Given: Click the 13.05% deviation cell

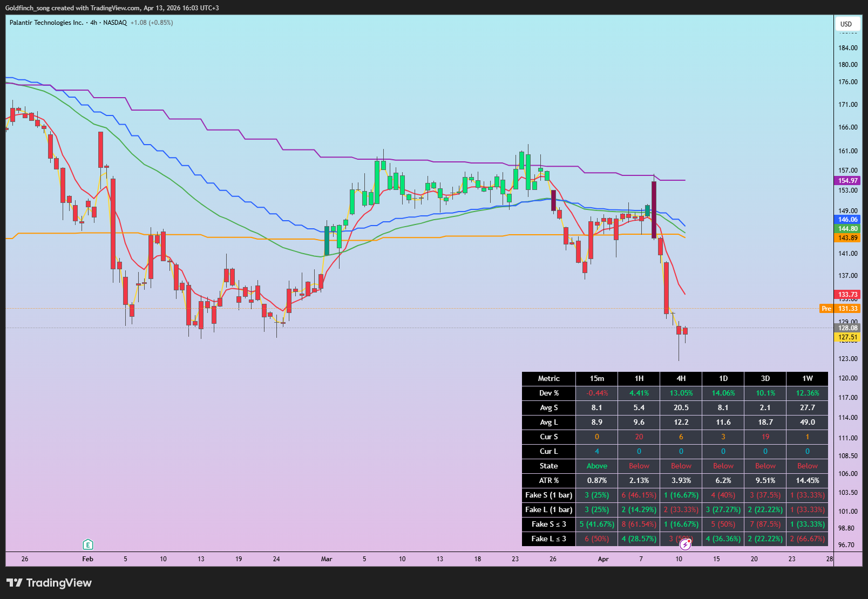Looking at the screenshot, I should point(681,393).
